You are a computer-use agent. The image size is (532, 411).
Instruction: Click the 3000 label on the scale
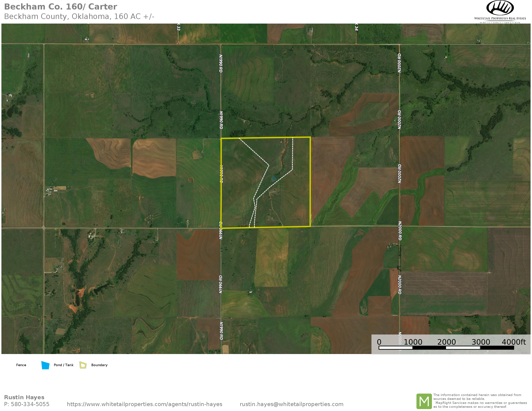coord(481,342)
